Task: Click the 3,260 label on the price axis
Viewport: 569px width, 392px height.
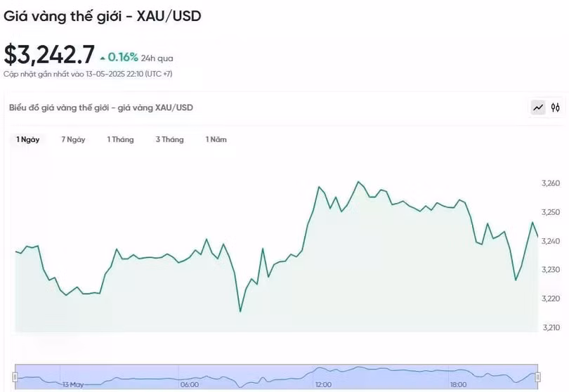Action: click(x=551, y=183)
